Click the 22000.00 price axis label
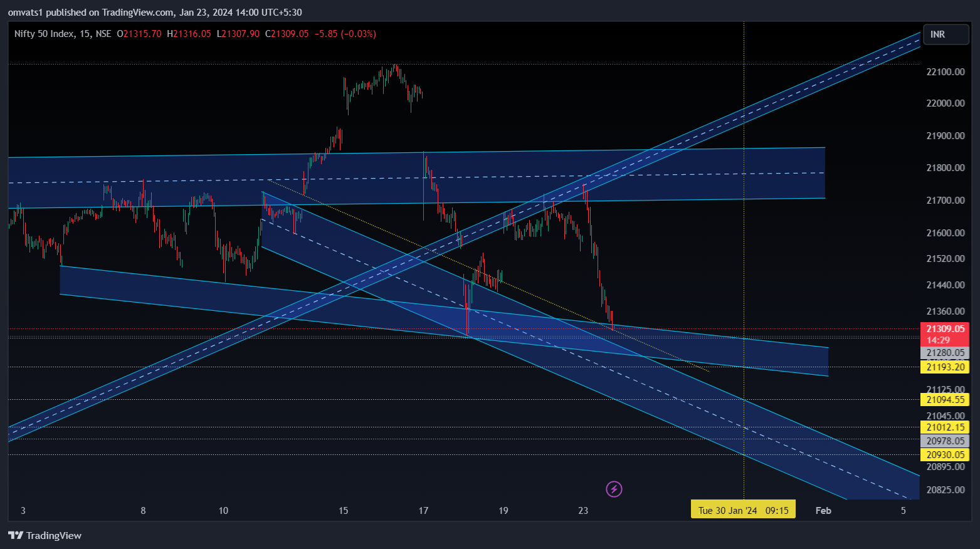Image resolution: width=980 pixels, height=549 pixels. pyautogui.click(x=945, y=103)
